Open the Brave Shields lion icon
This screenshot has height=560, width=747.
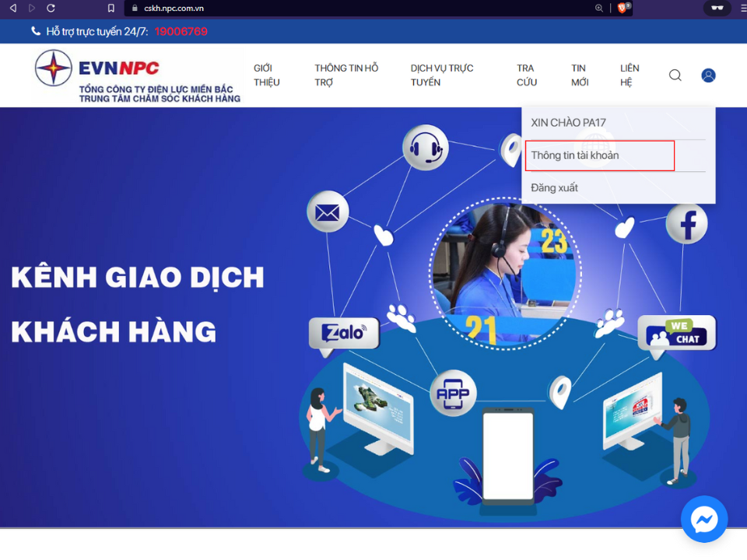pyautogui.click(x=622, y=8)
